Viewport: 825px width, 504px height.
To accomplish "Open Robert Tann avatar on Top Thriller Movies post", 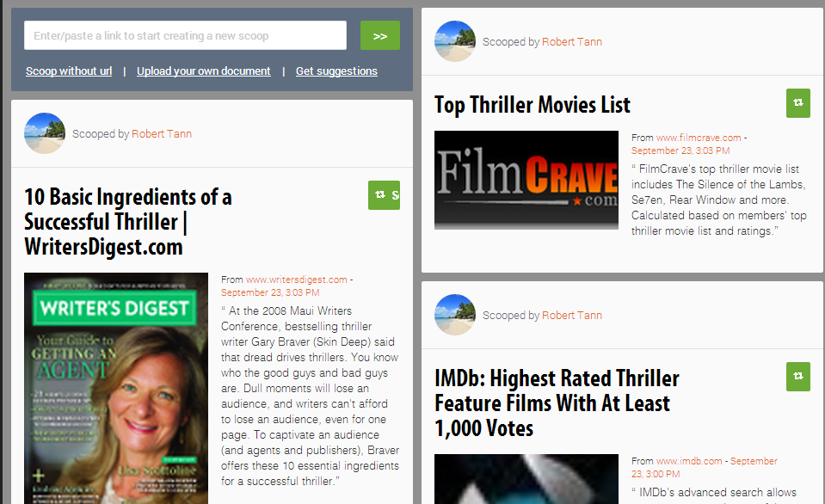I will point(455,41).
